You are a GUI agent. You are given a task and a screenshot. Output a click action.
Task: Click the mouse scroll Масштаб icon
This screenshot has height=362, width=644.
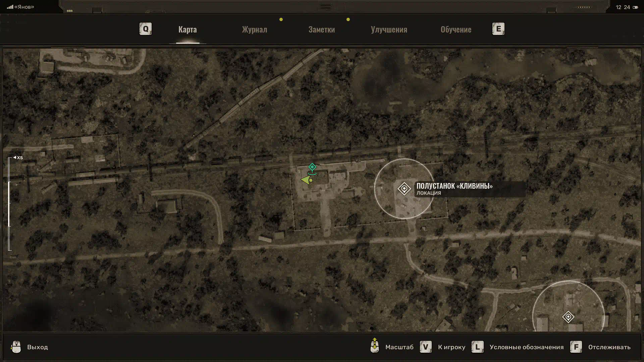click(375, 346)
